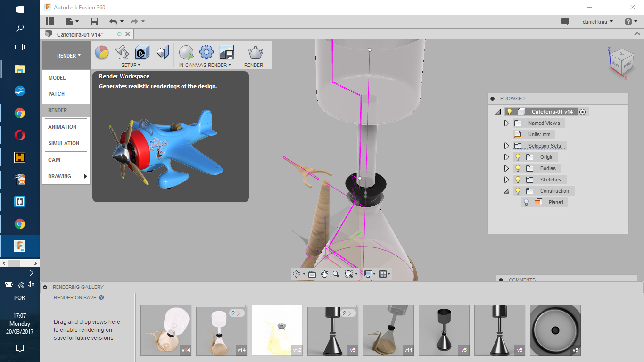This screenshot has width=644, height=362.
Task: Open Windows Start menu
Action: [x=20, y=9]
